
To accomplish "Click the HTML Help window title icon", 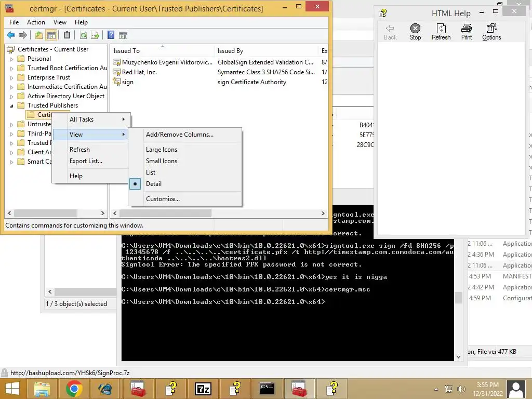I will [x=383, y=13].
